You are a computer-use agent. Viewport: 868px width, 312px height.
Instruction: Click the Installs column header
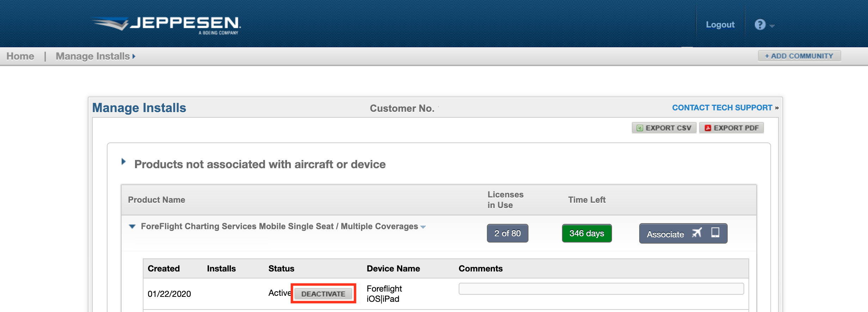point(221,269)
